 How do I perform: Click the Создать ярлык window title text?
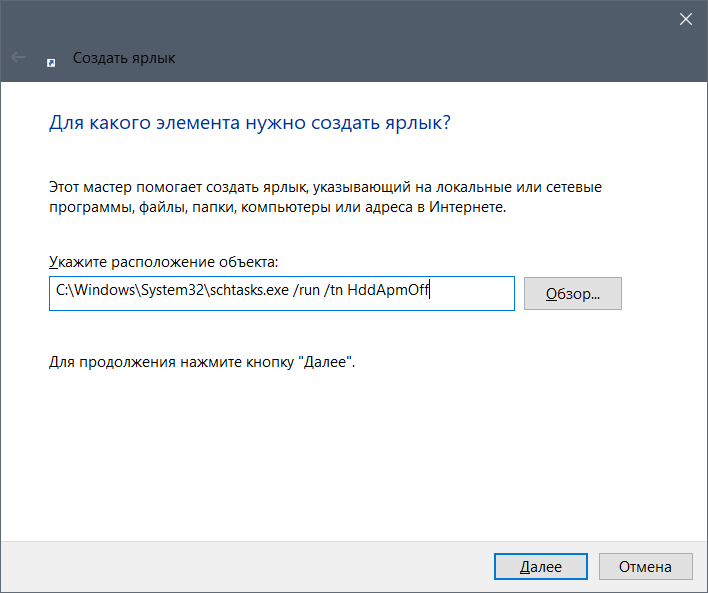(124, 59)
